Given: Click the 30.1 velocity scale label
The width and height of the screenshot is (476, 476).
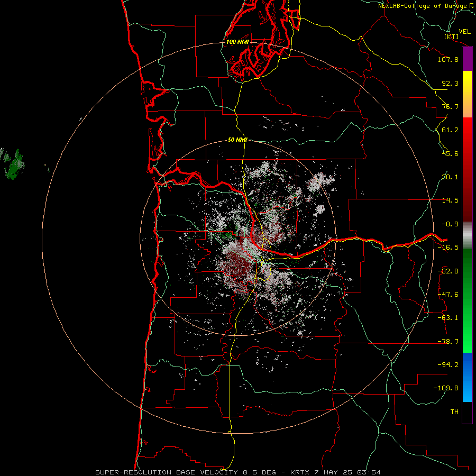Looking at the screenshot, I should (x=450, y=177).
